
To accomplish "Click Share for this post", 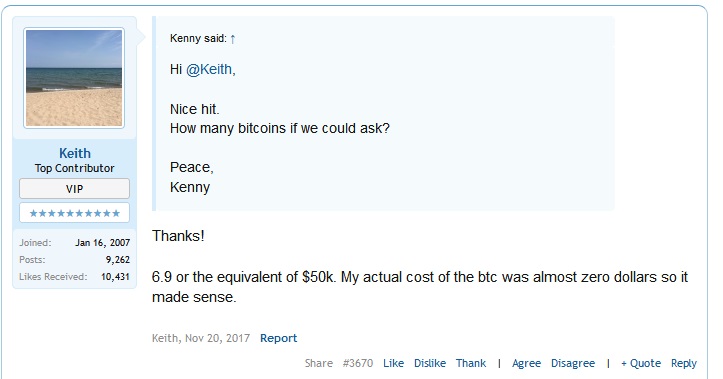I will click(x=319, y=363).
